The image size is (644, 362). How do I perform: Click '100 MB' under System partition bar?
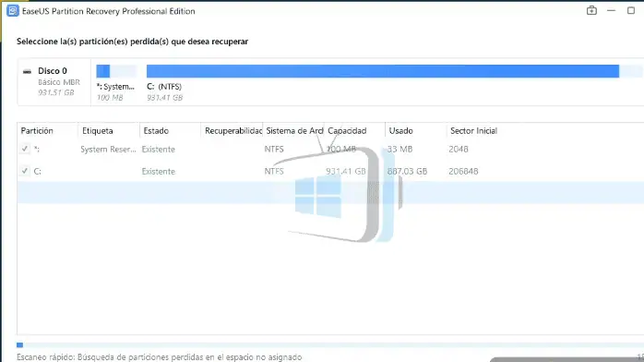110,97
